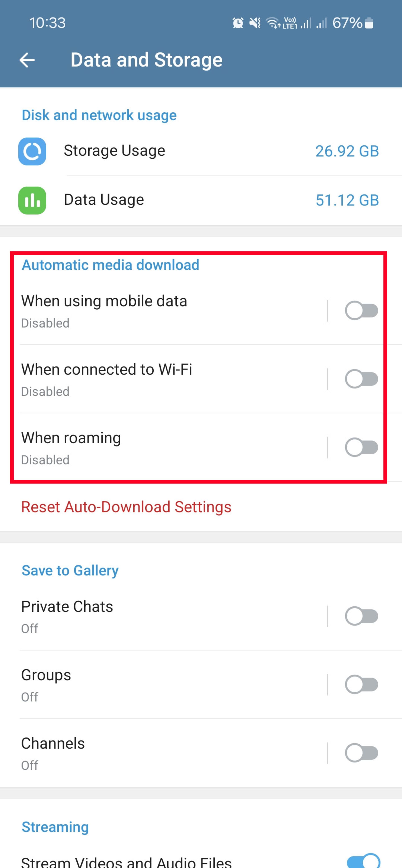Tap the Data Usage icon

pos(32,200)
